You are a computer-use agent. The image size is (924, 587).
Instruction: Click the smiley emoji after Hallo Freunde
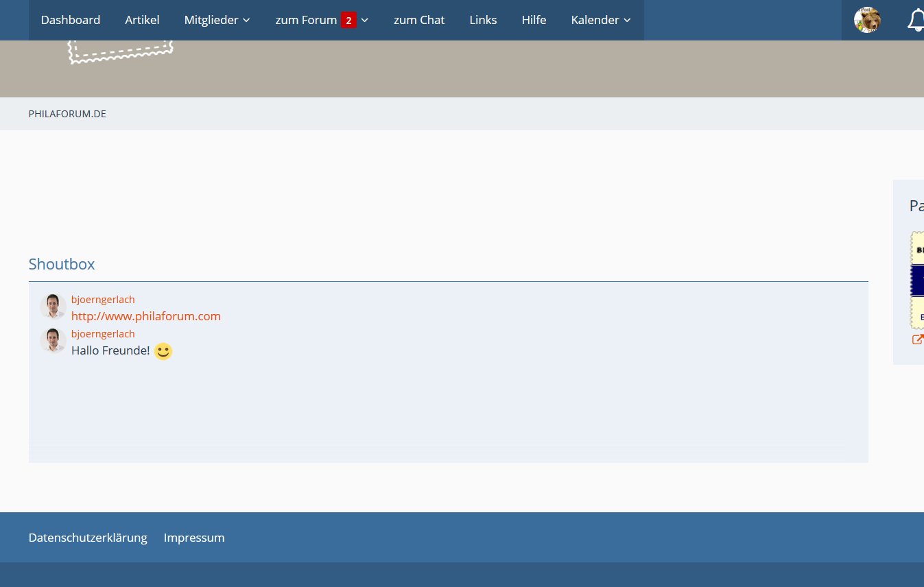click(x=163, y=352)
